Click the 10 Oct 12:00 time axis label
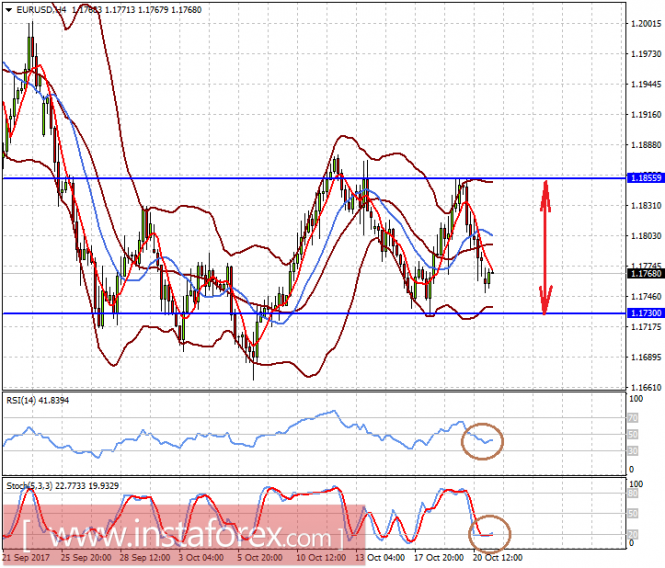The height and width of the screenshot is (568, 665). [321, 557]
